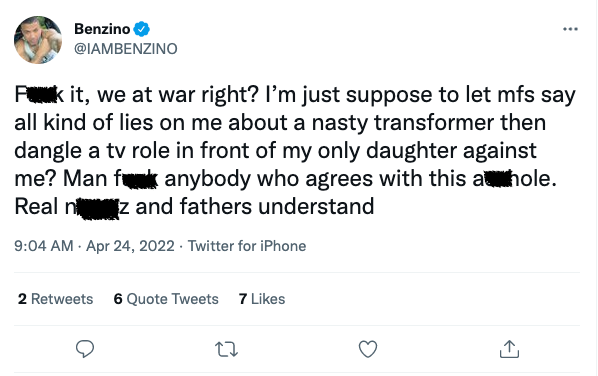View the 6 Quote Tweets list
598x376 pixels.
tap(166, 299)
